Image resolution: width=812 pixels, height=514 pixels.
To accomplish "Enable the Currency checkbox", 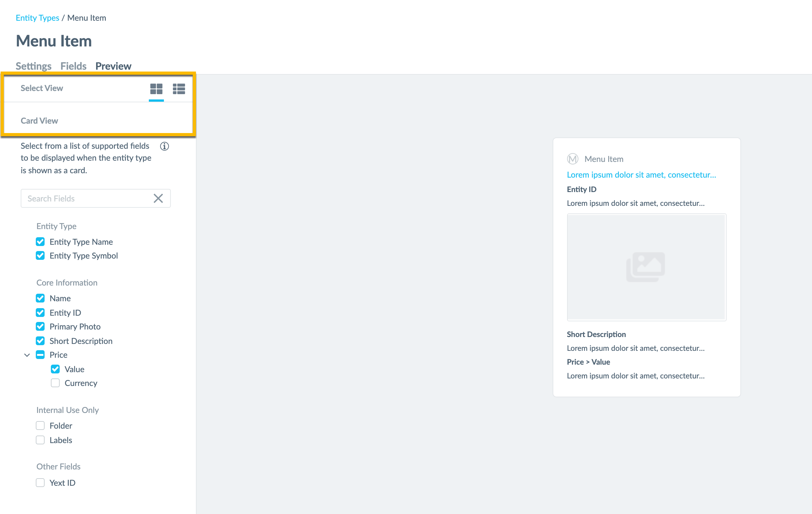I will pyautogui.click(x=55, y=383).
